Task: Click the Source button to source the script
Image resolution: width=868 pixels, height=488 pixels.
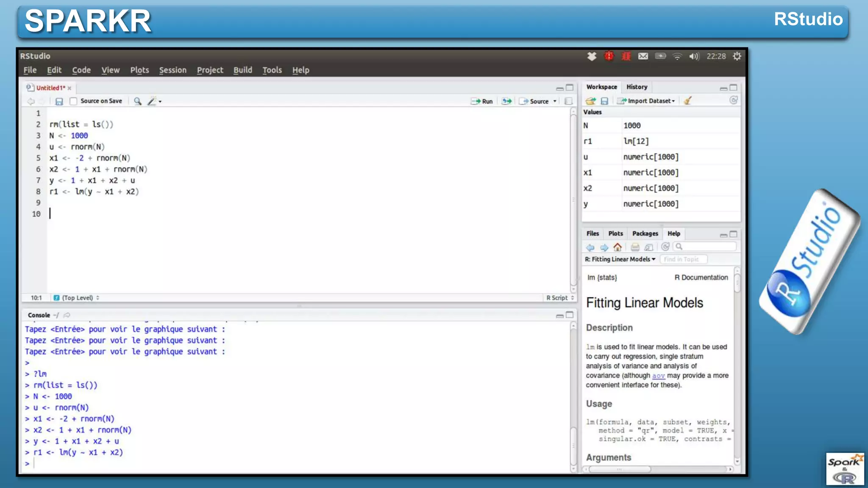Action: pos(534,101)
